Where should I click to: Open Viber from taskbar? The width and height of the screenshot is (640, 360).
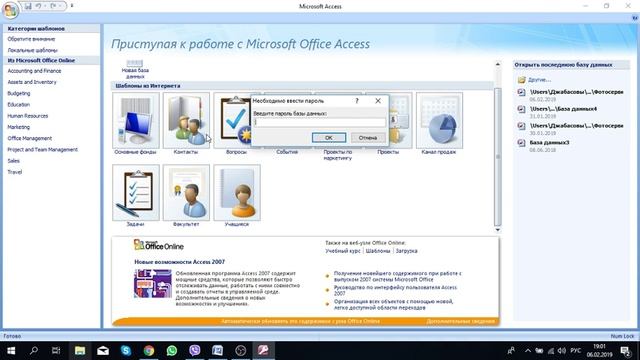195,351
